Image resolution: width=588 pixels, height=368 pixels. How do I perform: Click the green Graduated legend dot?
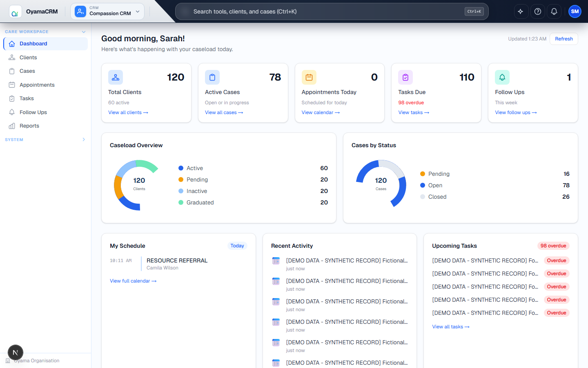point(181,202)
